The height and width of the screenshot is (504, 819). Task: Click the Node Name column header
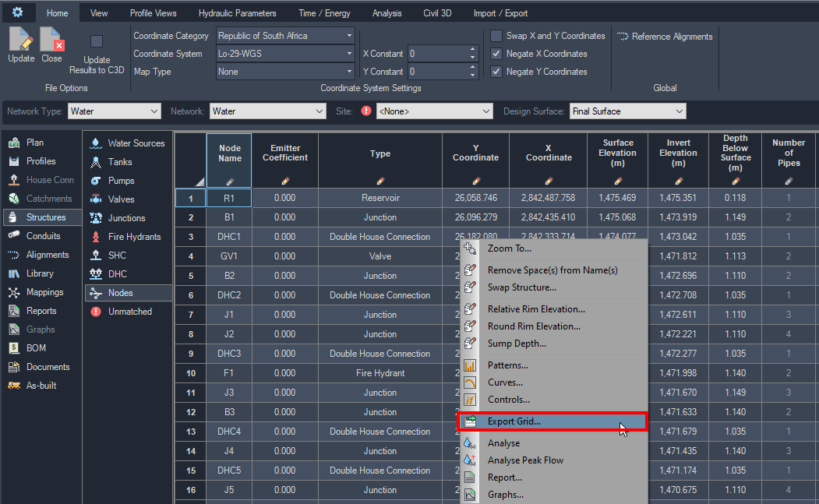pos(229,160)
